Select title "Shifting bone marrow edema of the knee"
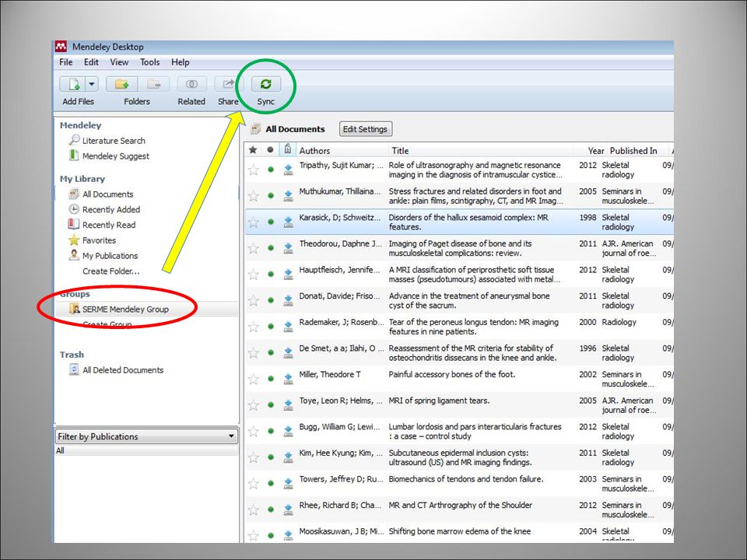 (460, 531)
